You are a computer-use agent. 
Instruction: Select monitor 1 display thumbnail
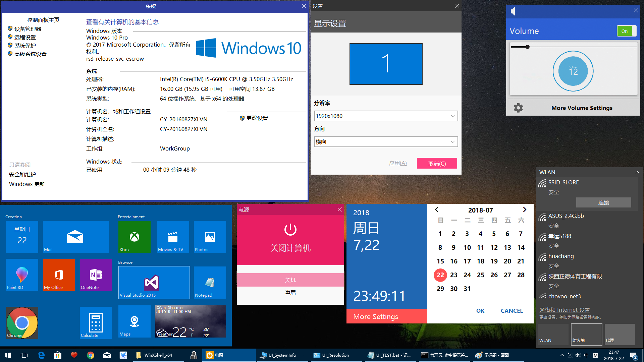[x=386, y=64]
